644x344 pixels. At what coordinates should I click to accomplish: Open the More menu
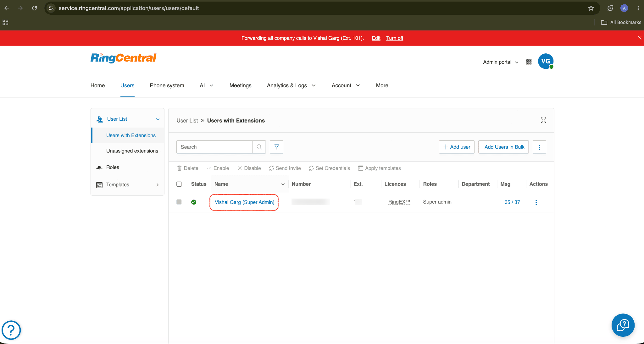(382, 85)
